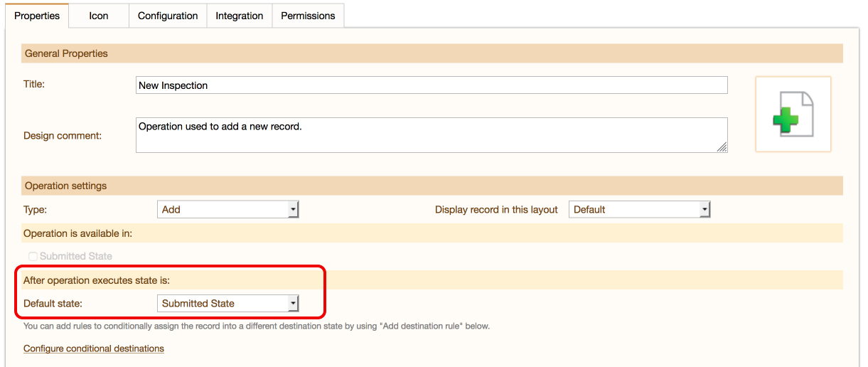The height and width of the screenshot is (367, 868).
Task: Expand the Display record in this layout dropdown
Action: (639, 209)
